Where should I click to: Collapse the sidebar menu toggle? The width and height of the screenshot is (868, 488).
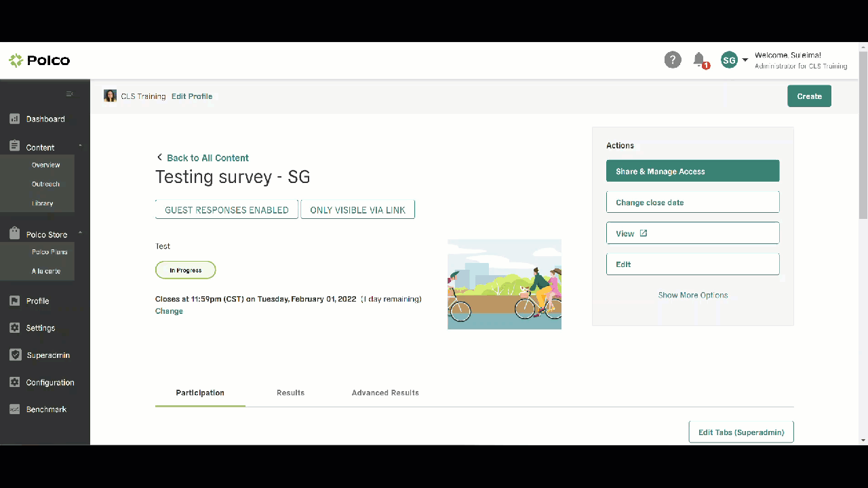(70, 94)
